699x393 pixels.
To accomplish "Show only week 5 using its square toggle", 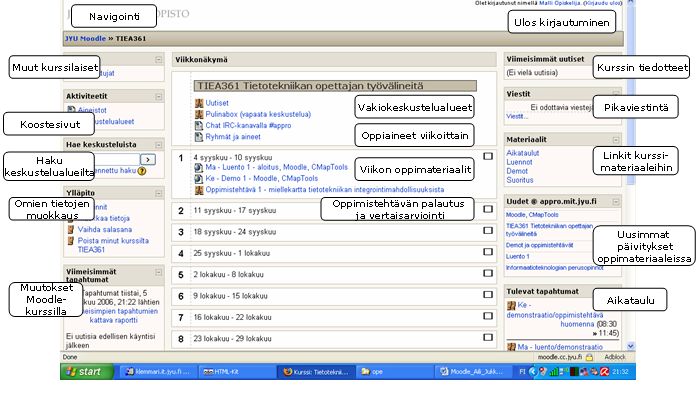I will click(x=488, y=273).
